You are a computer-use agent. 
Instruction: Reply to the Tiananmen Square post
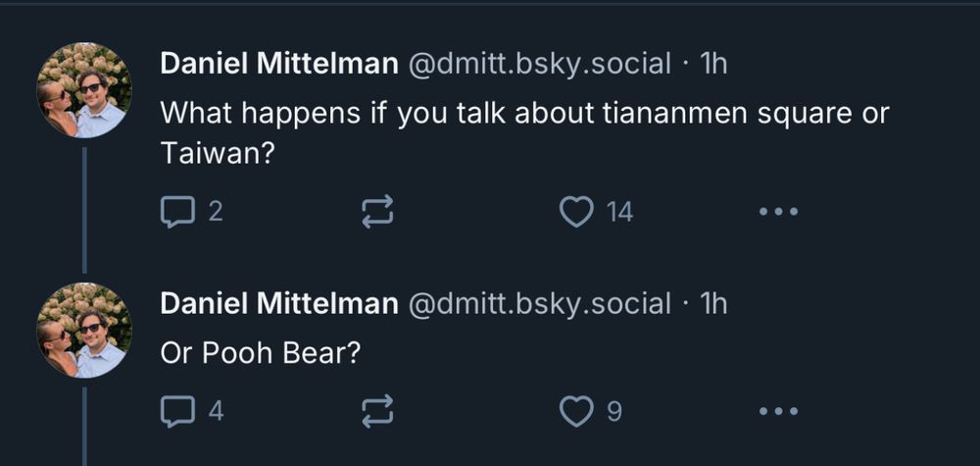tap(177, 211)
